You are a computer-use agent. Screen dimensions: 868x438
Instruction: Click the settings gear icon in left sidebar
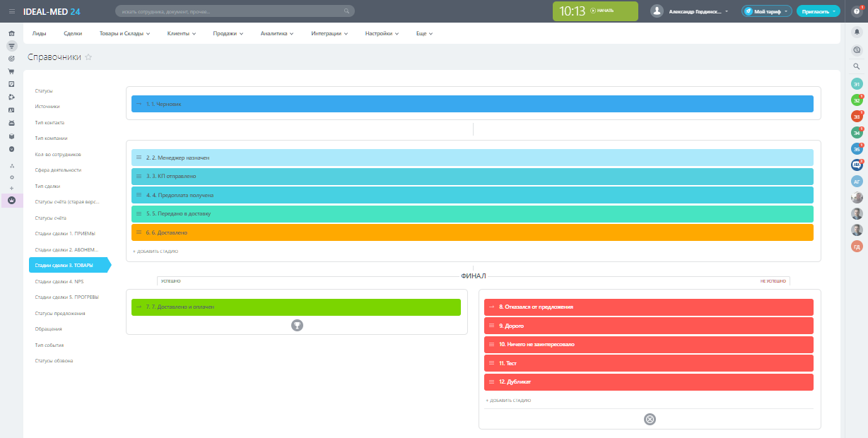(x=11, y=177)
